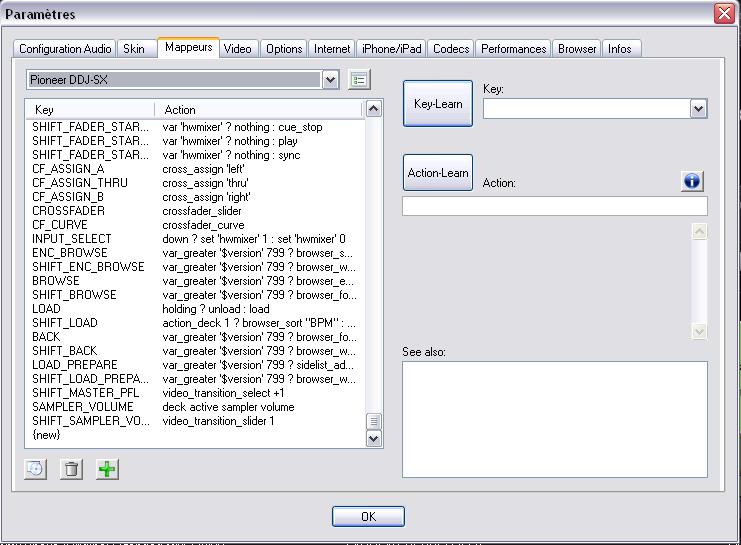741x545 pixels.
Task: Click inside the Action text field
Action: click(x=554, y=207)
